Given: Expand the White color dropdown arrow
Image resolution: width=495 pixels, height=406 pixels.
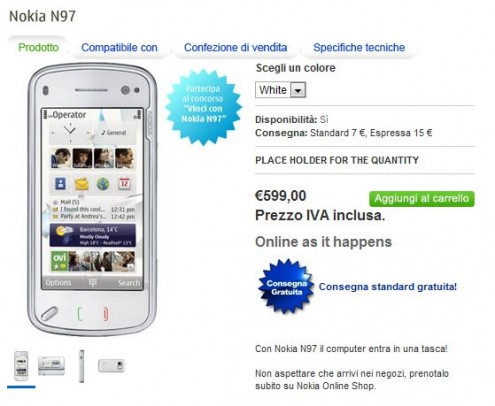Looking at the screenshot, I should click(x=298, y=90).
